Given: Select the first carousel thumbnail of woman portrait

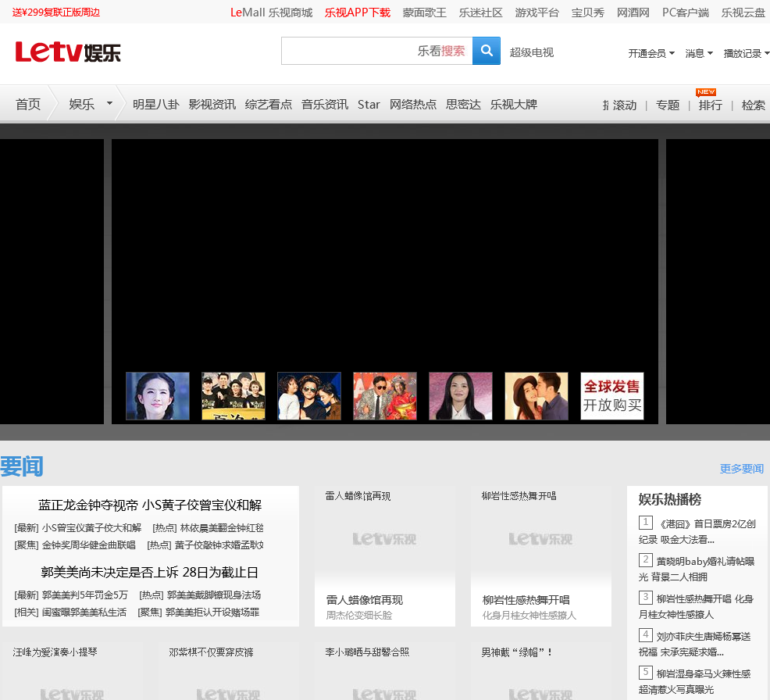Looking at the screenshot, I should click(x=158, y=396).
